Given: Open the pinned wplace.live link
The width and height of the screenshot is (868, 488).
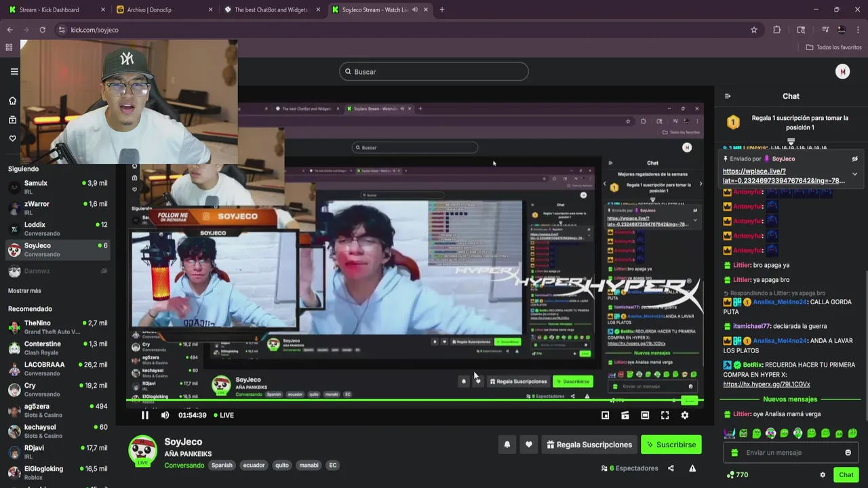Looking at the screenshot, I should click(x=784, y=176).
